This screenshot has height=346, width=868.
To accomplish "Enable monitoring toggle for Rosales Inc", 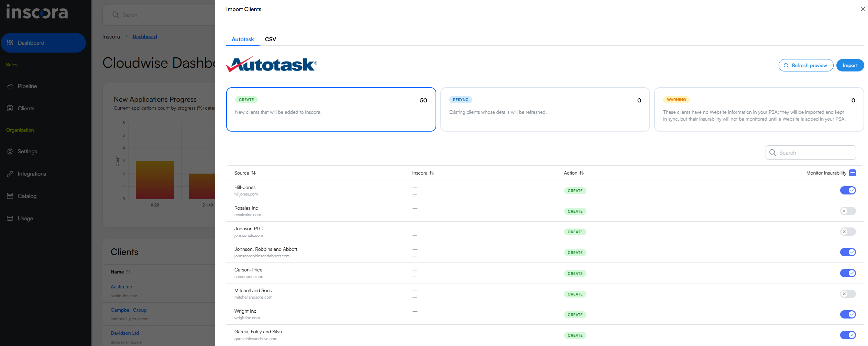I will [848, 211].
